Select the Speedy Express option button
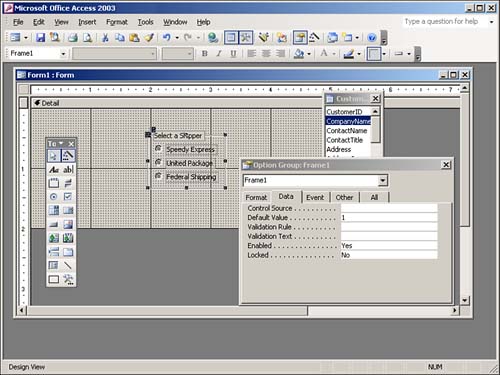The image size is (500, 375). pos(159,148)
